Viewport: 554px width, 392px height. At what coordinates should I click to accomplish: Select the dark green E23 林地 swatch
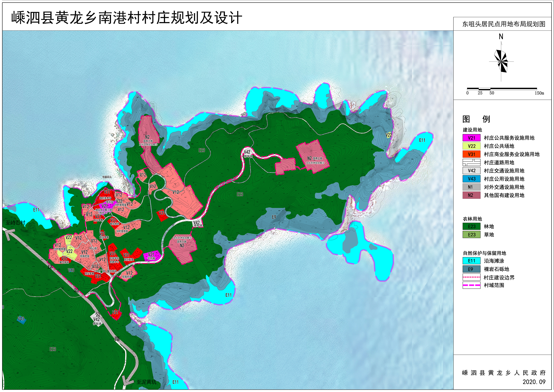471,226
